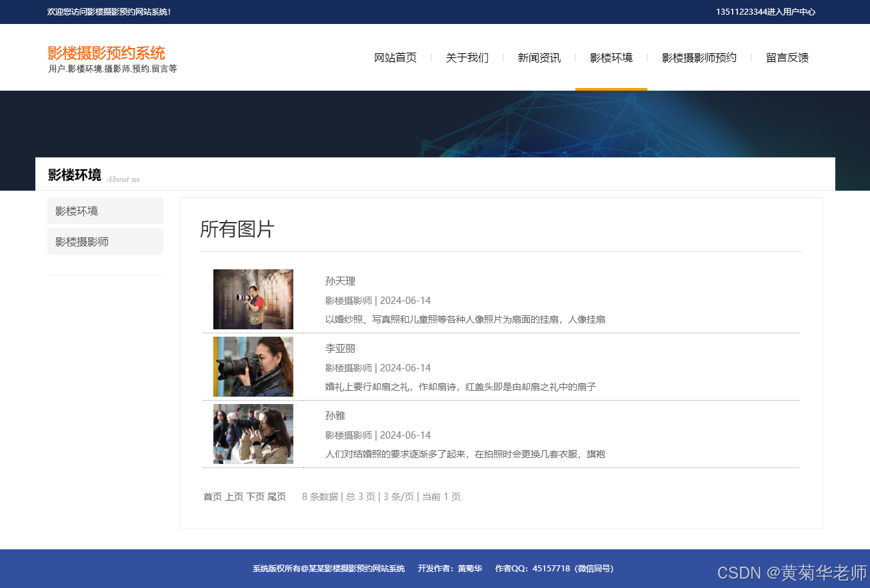The height and width of the screenshot is (588, 870).
Task: Select the highlighted 影楼环境 nav item
Action: tap(611, 57)
